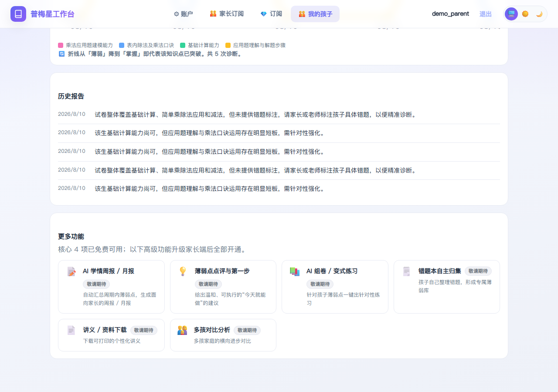The height and width of the screenshot is (392, 558).
Task: Switch theme to system (monitor icon)
Action: click(511, 14)
